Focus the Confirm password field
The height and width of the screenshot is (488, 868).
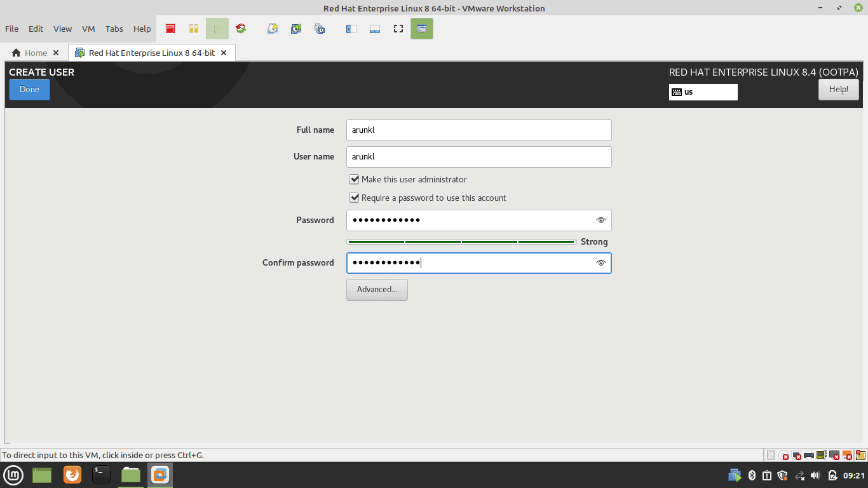coord(479,263)
